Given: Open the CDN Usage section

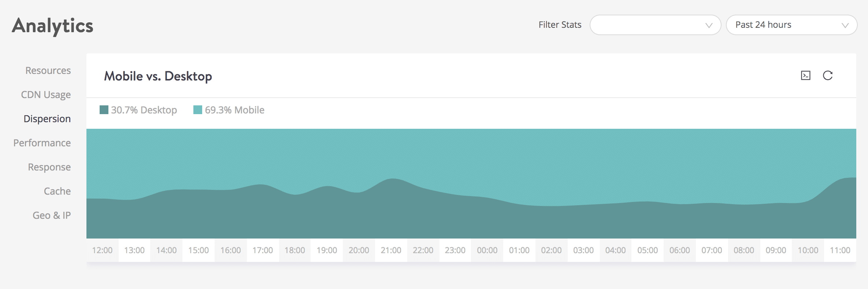Looking at the screenshot, I should click(x=46, y=94).
